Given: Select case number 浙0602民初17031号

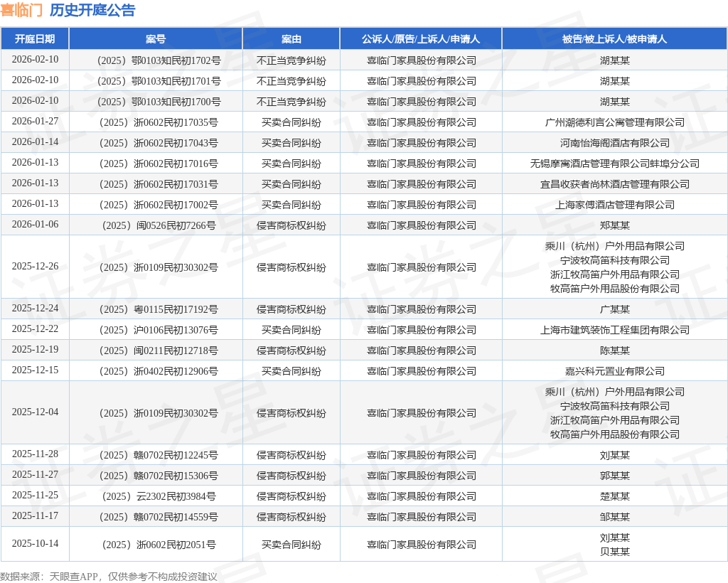Looking at the screenshot, I should click(159, 184).
